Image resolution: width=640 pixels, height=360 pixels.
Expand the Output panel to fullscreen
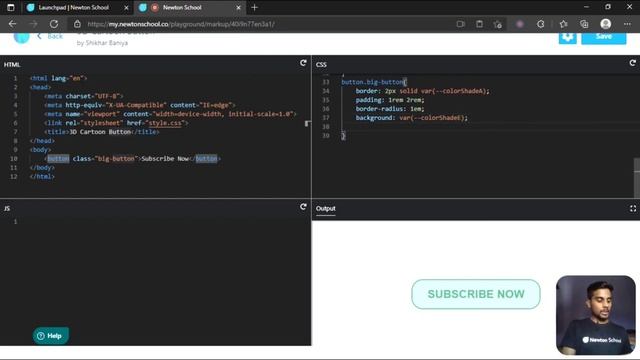pos(633,209)
